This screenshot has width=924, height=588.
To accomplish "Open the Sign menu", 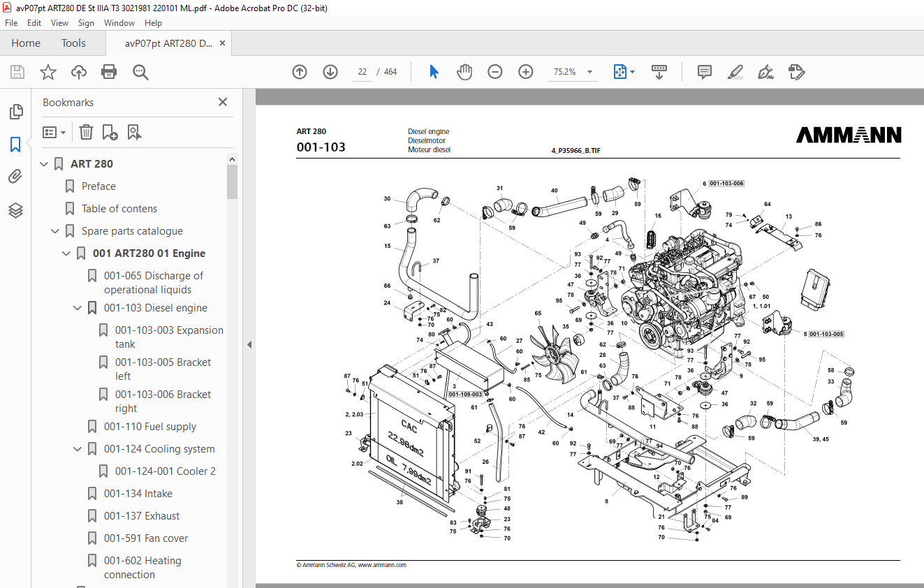I will (x=87, y=23).
